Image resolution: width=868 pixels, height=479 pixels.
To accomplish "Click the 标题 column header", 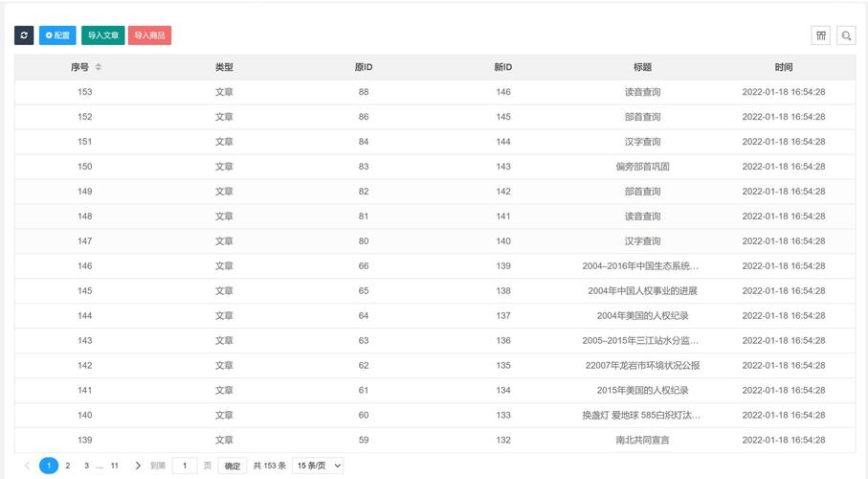I will pos(643,67).
